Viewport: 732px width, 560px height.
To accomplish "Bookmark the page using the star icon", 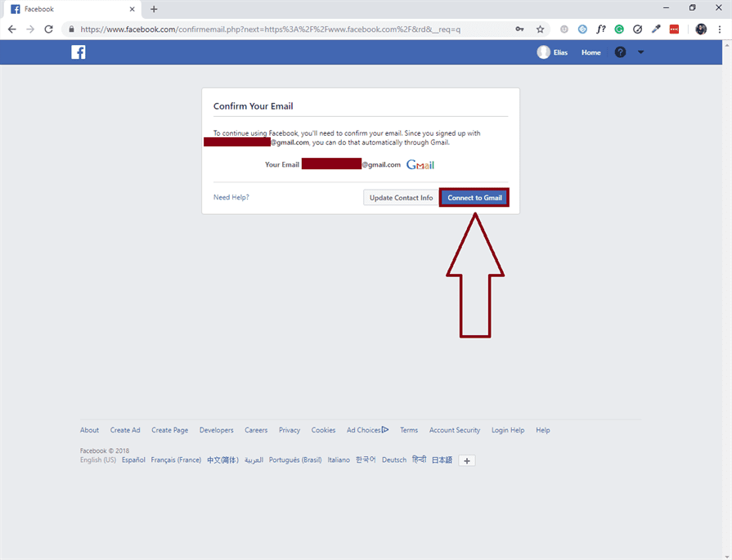I will [x=540, y=29].
